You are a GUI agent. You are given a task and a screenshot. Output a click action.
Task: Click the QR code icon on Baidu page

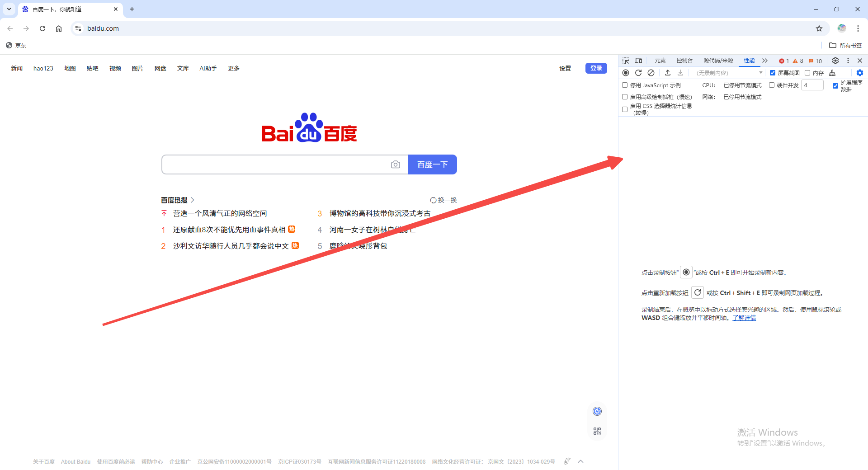(597, 431)
